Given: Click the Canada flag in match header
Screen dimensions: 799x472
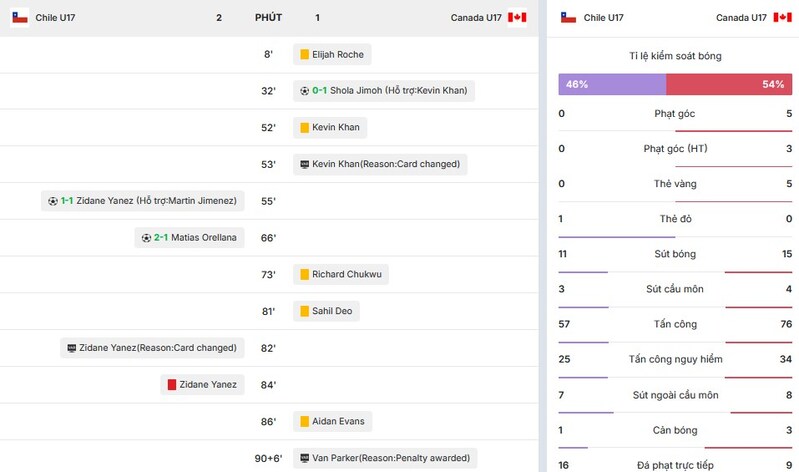Looking at the screenshot, I should point(517,17).
